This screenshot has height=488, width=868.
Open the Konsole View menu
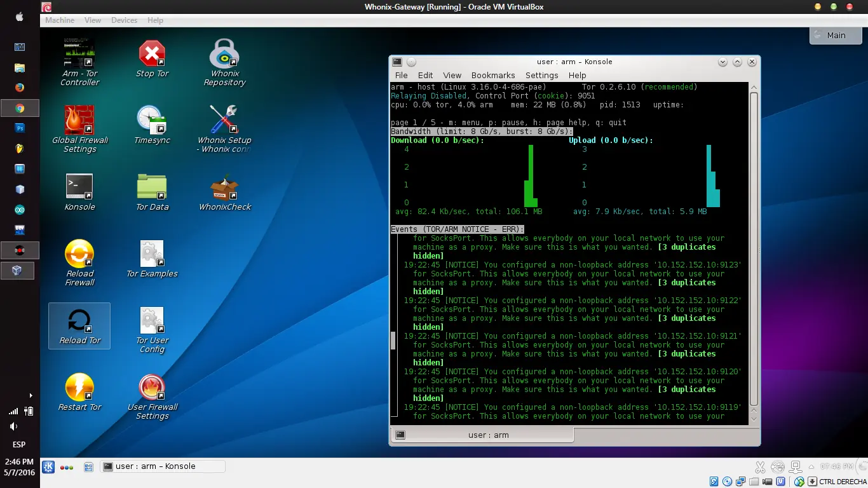pos(452,75)
